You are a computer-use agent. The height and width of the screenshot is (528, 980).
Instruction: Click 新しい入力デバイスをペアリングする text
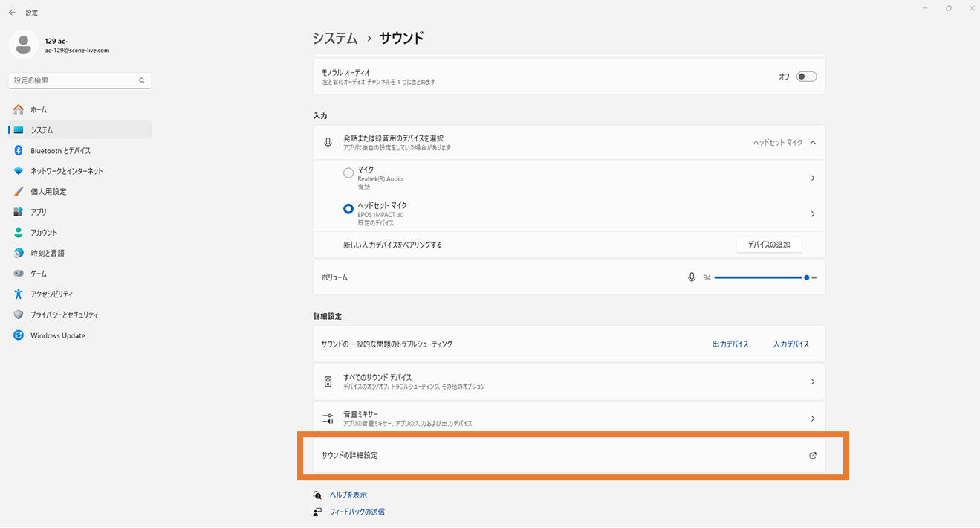coord(392,245)
